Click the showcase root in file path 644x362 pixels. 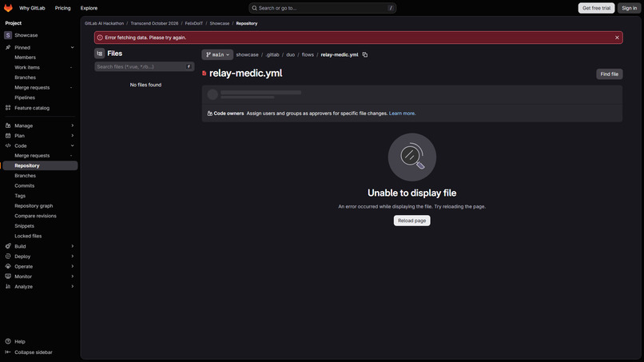tap(247, 54)
